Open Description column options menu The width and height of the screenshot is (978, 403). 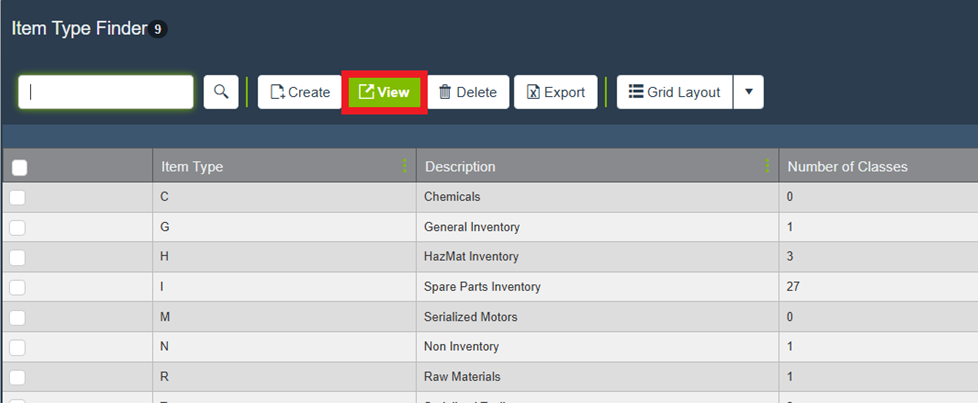[767, 167]
